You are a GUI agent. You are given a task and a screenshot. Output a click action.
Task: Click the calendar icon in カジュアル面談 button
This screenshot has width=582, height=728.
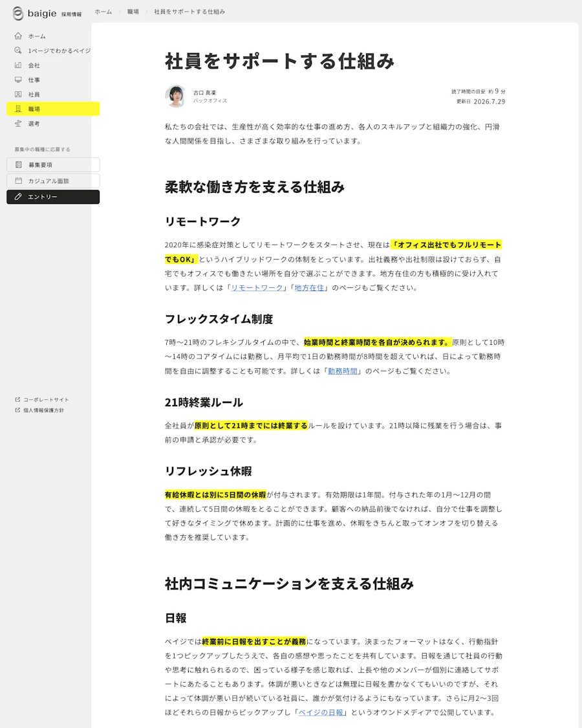pos(19,181)
